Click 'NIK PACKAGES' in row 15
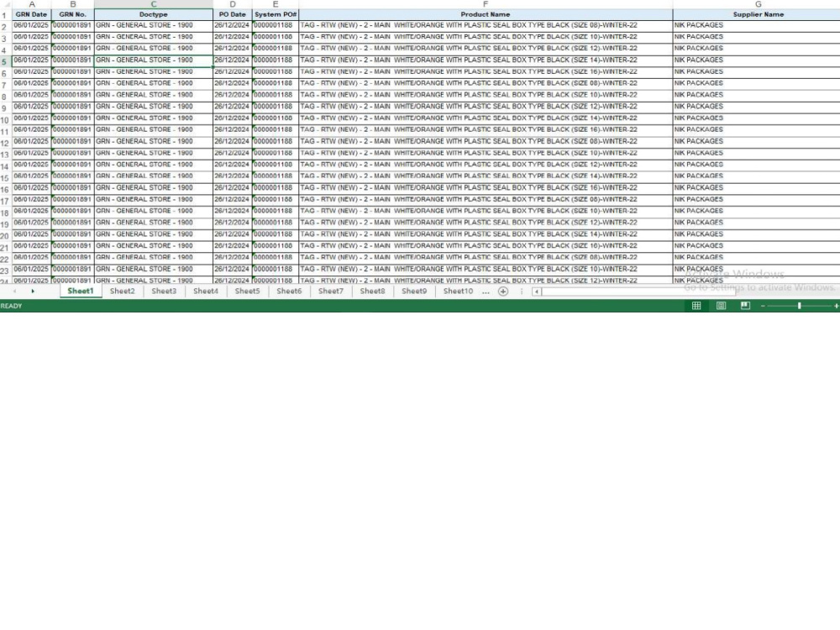Screen dimensions: 840x630 699,176
